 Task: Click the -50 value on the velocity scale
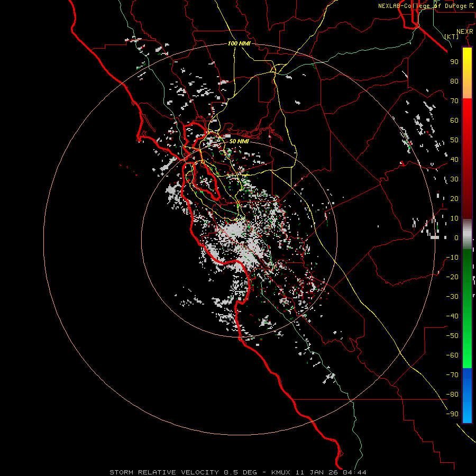click(452, 336)
